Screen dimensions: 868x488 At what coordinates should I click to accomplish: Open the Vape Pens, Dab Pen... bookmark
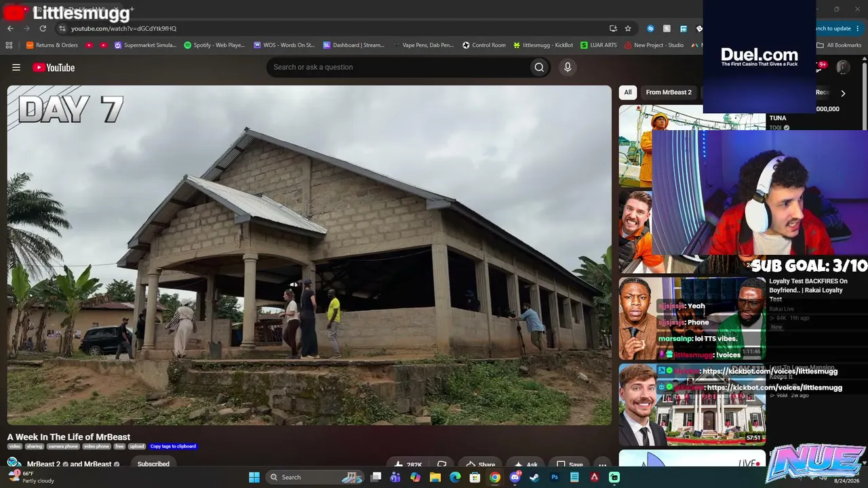423,45
